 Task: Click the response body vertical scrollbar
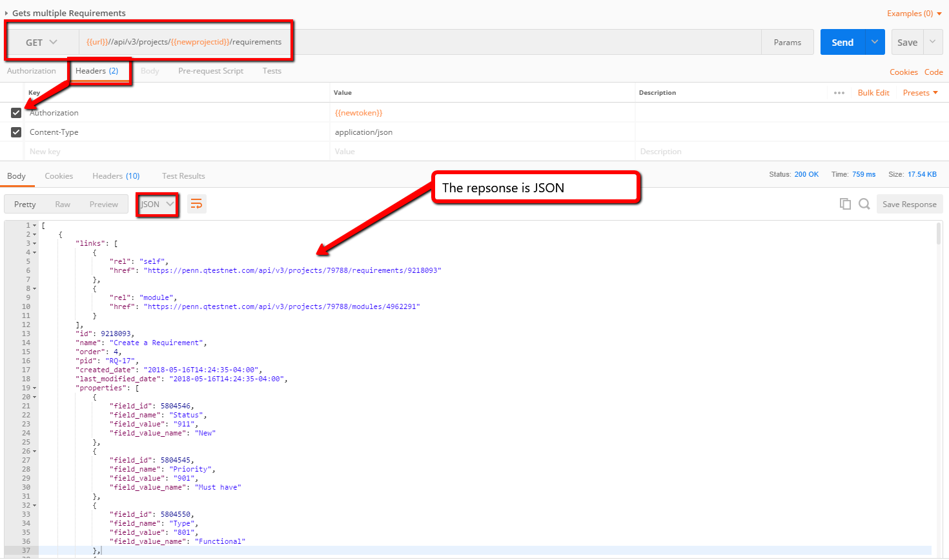939,234
